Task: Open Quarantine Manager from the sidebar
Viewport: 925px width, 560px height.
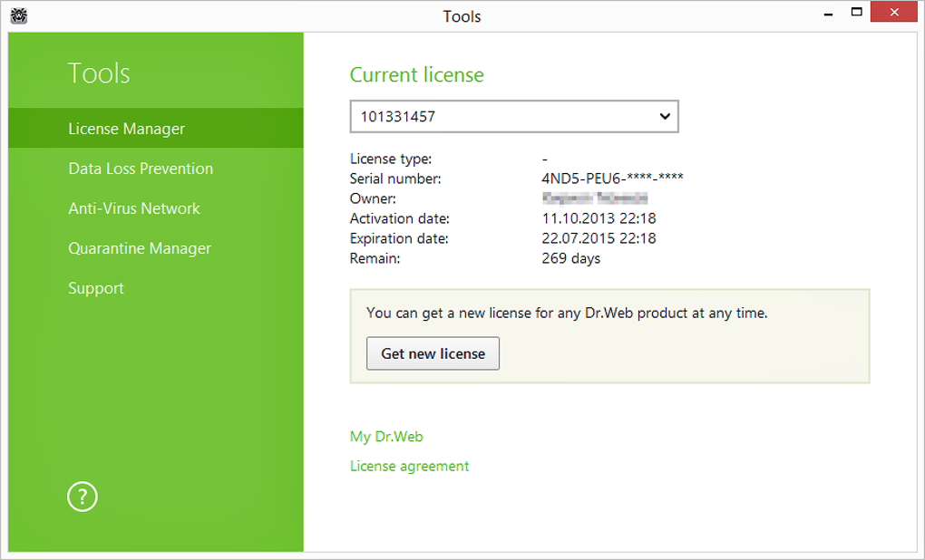Action: [140, 248]
